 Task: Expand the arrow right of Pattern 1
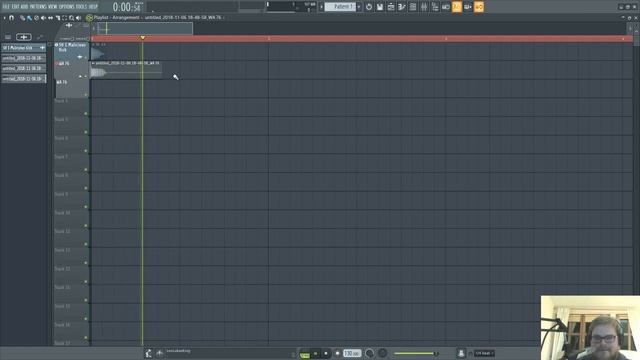359,7
